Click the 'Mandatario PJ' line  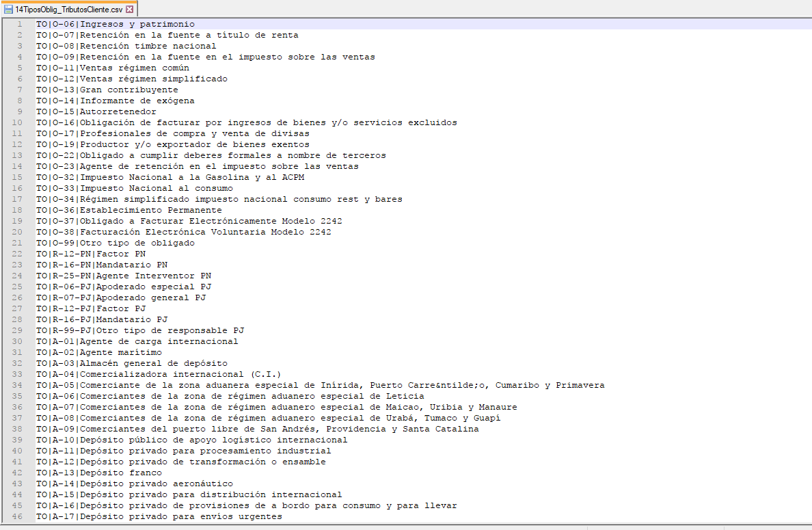(x=102, y=319)
